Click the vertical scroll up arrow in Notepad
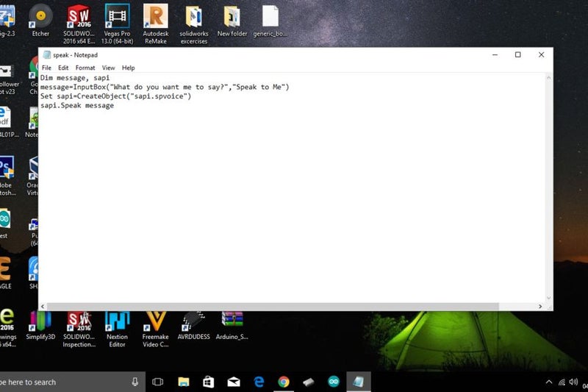The image size is (588, 392). [x=548, y=78]
